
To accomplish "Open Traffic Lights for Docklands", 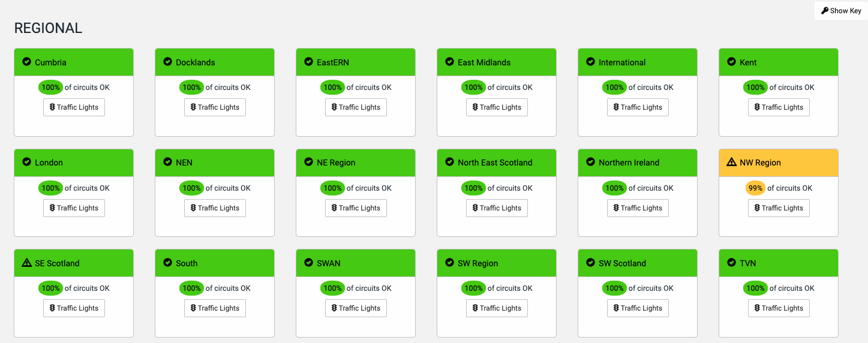I will [x=215, y=107].
